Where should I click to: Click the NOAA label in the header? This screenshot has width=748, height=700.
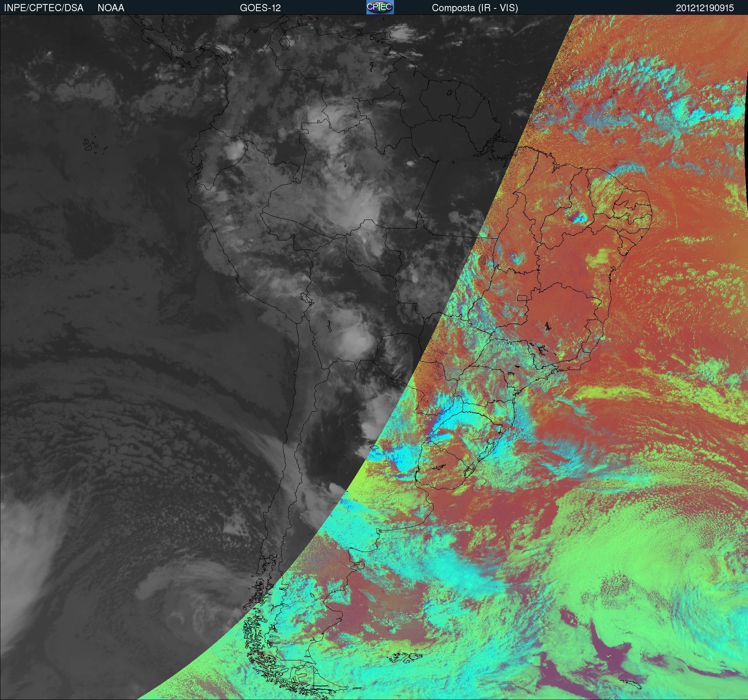(111, 8)
